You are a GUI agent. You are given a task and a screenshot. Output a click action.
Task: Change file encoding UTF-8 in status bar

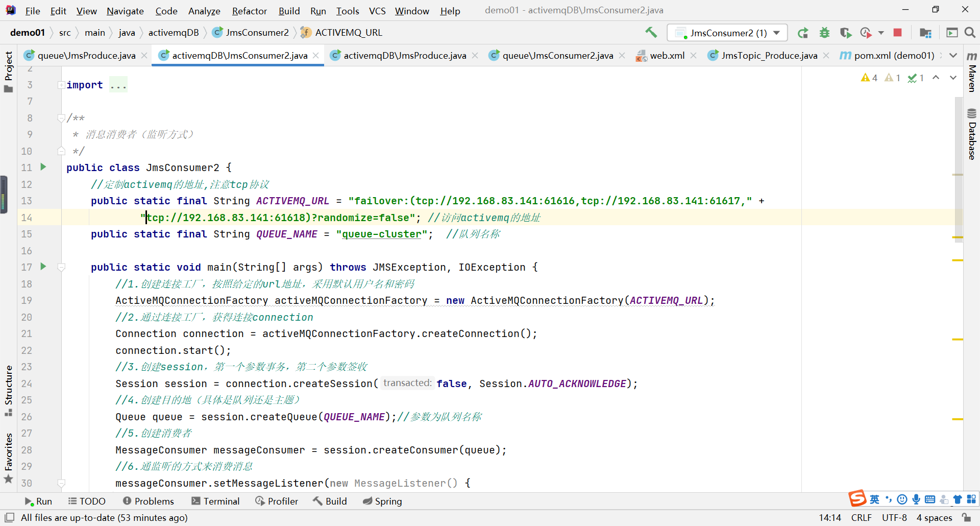point(894,517)
